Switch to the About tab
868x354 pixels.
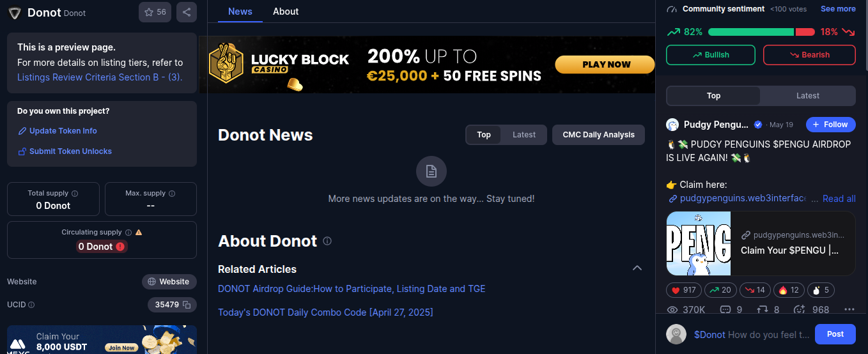pos(286,12)
